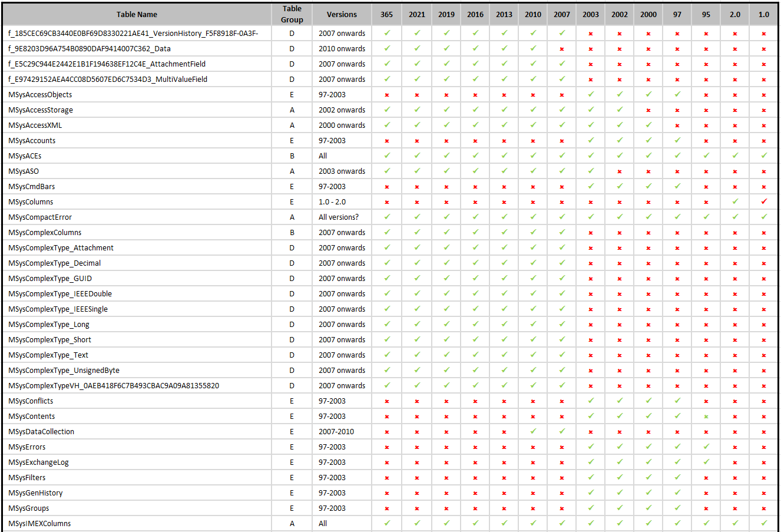Click the 365 column header
The height and width of the screenshot is (532, 781).
coord(387,14)
